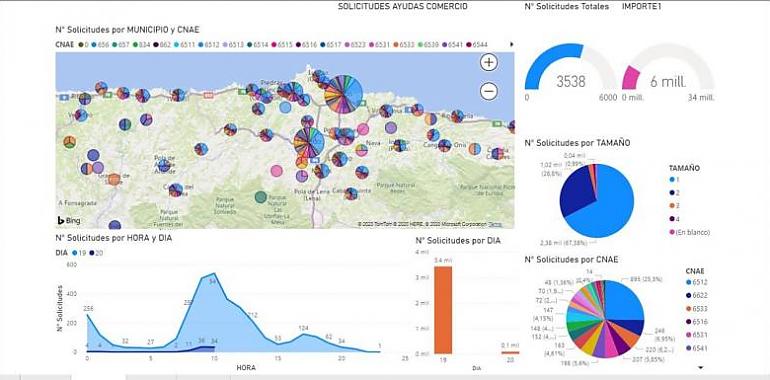Image resolution: width=770 pixels, height=380 pixels.
Task: Click the 'SOLICITUDES AYUDAS COMERCIO' report title
Action: pos(403,6)
